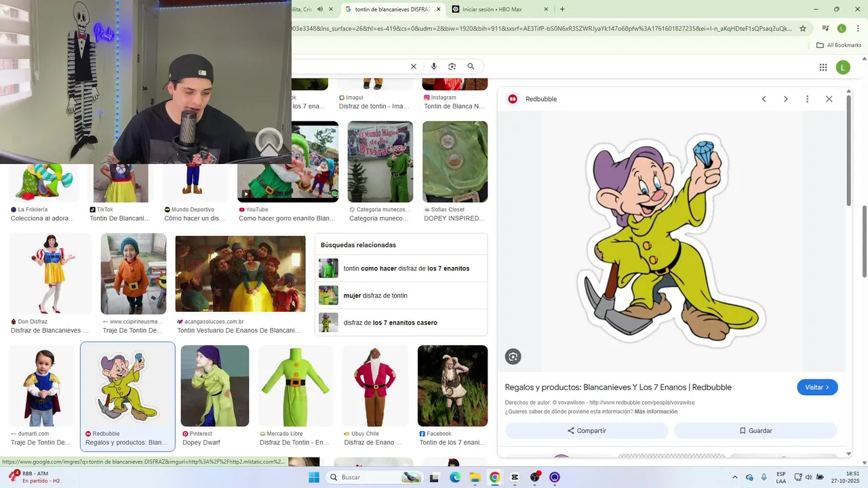The image size is (868, 488).
Task: Start voice search with microphone icon
Action: coord(434,66)
